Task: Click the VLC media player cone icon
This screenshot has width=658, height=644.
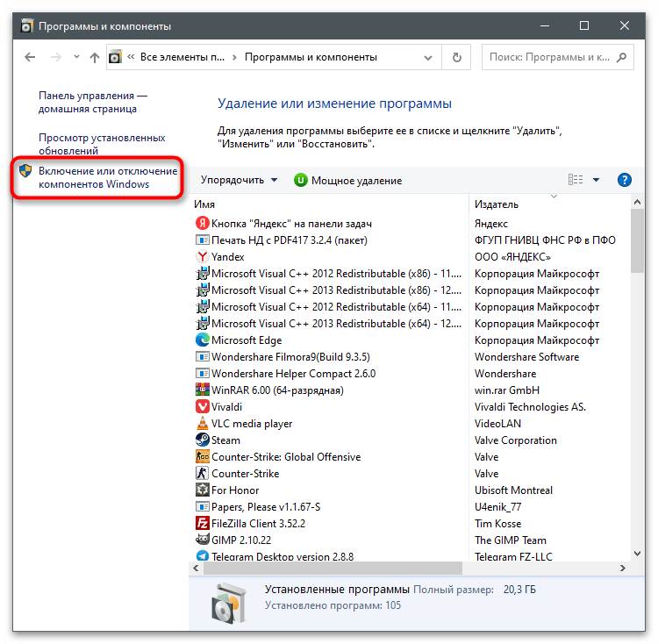Action: point(203,423)
